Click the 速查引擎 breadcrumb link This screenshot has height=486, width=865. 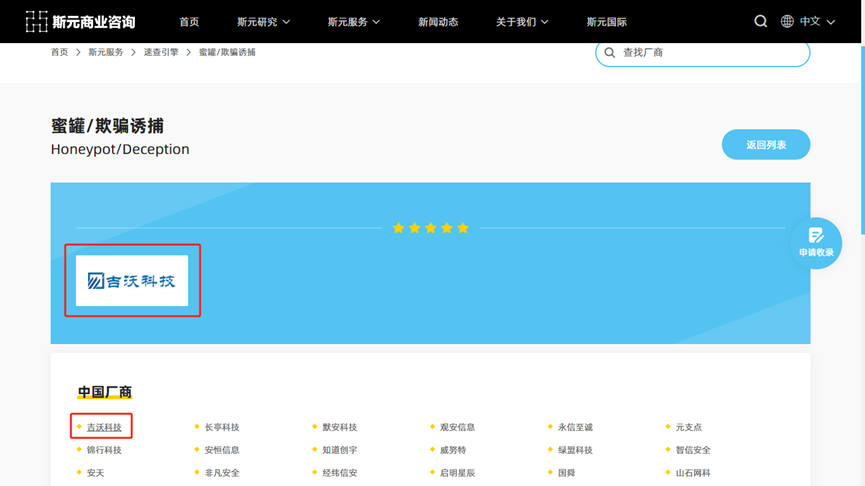click(161, 52)
